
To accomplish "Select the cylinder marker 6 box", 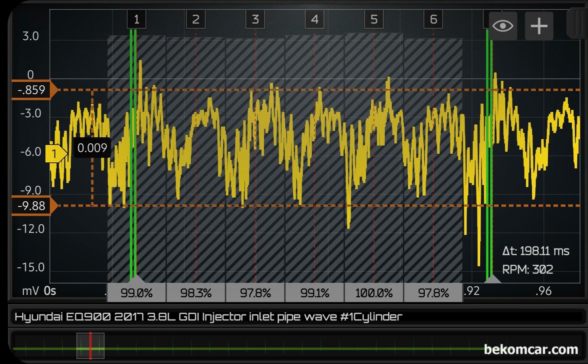I will 433,19.
